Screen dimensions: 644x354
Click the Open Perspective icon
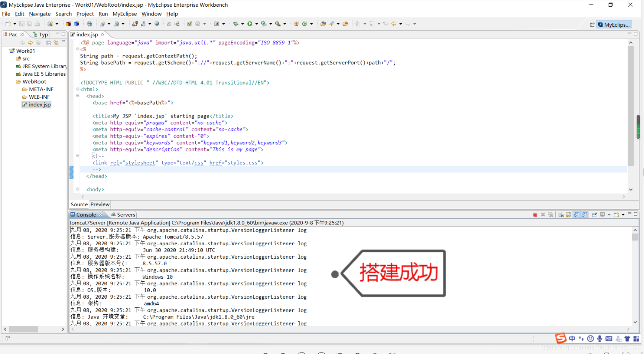(x=592, y=25)
